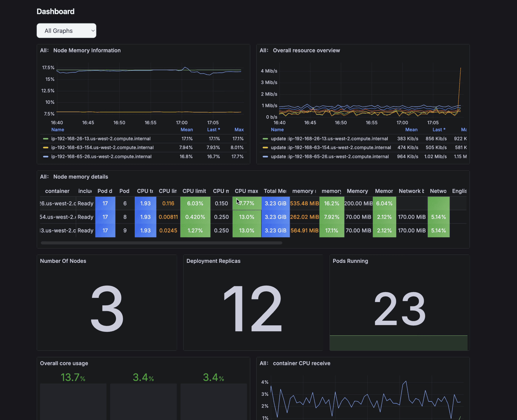Toggle ip-192-168-63-154.us-west-2.compute.internal memory legend series
This screenshot has width=517, height=420.
pyautogui.click(x=102, y=148)
